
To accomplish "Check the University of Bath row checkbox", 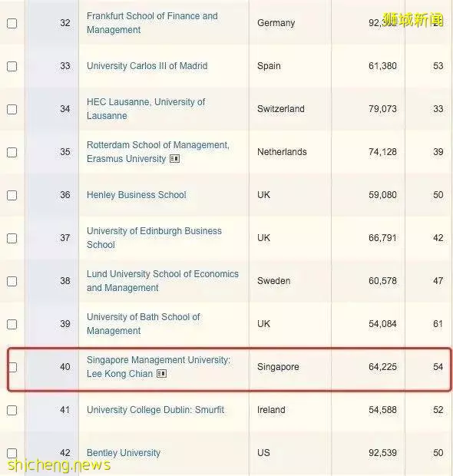I will 12,324.
